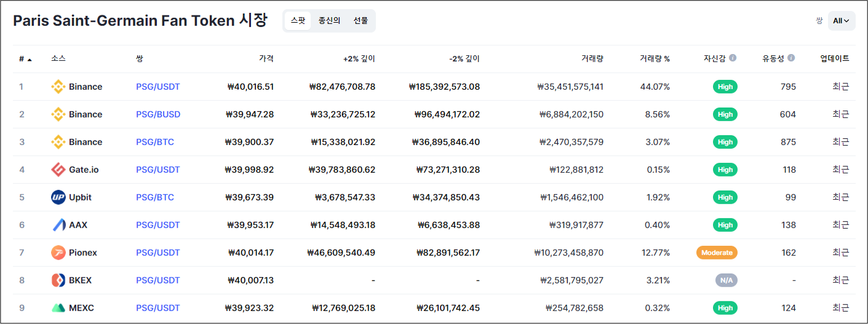868x324 pixels.
Task: Click info icon next to 자신감 header
Action: pos(733,58)
